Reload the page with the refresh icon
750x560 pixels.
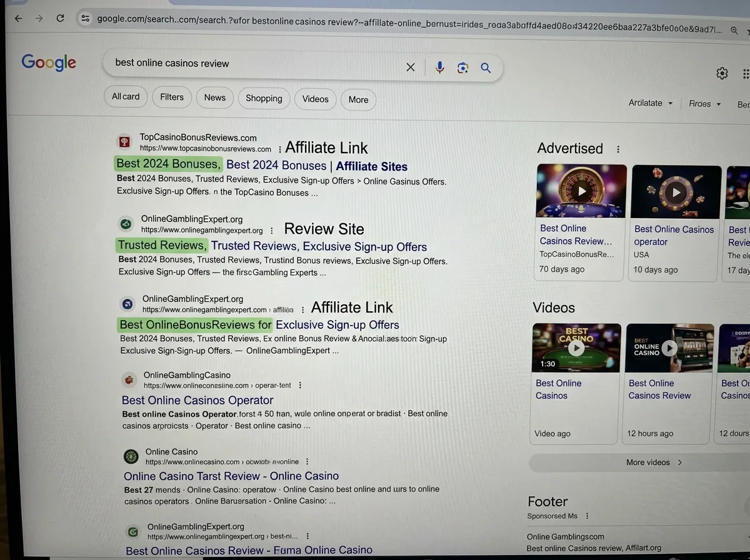coord(61,19)
